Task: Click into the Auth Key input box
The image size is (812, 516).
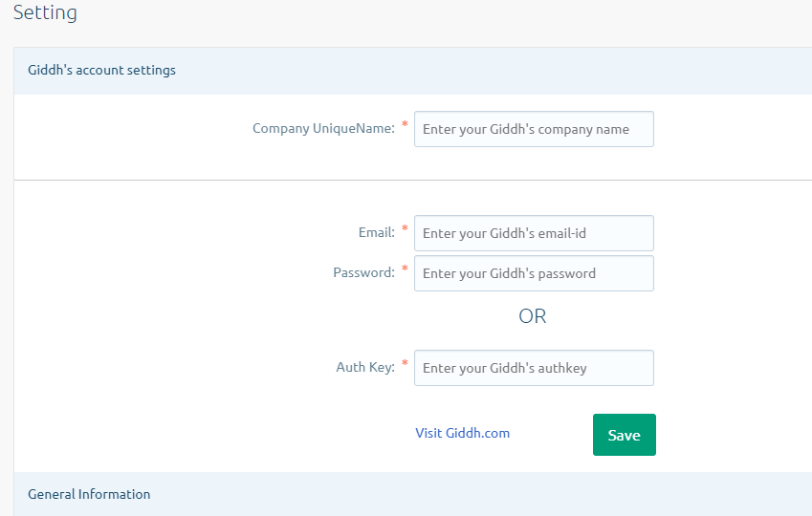Action: click(534, 368)
